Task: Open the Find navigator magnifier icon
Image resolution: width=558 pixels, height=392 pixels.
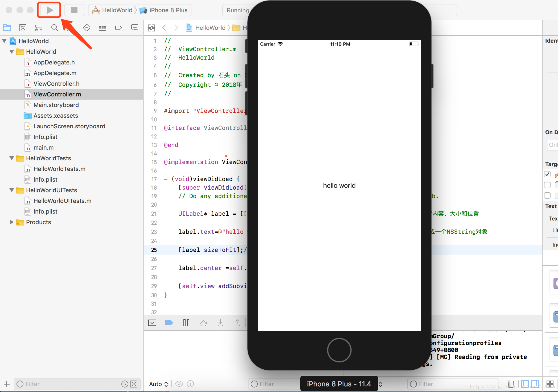Action: click(x=55, y=28)
